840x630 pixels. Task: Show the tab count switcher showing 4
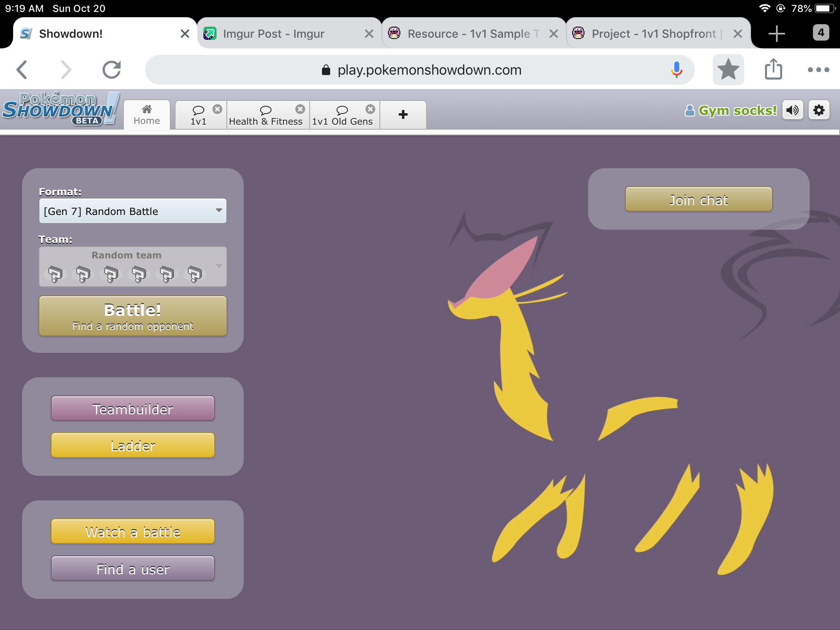[x=821, y=33]
